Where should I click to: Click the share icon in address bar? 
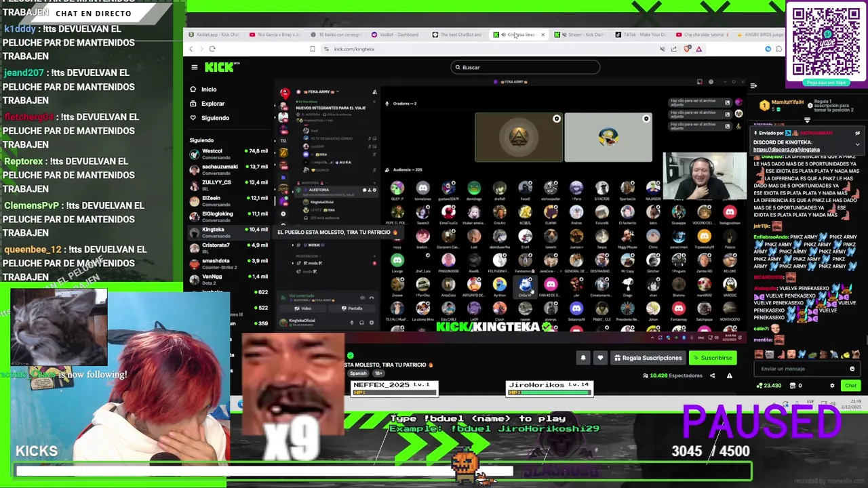click(x=673, y=49)
